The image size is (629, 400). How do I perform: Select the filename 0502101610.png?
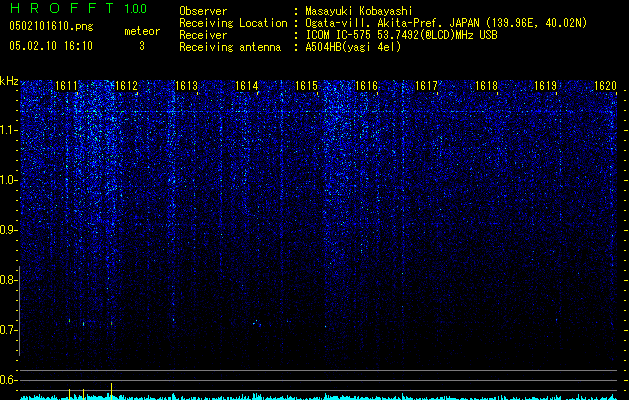click(51, 26)
